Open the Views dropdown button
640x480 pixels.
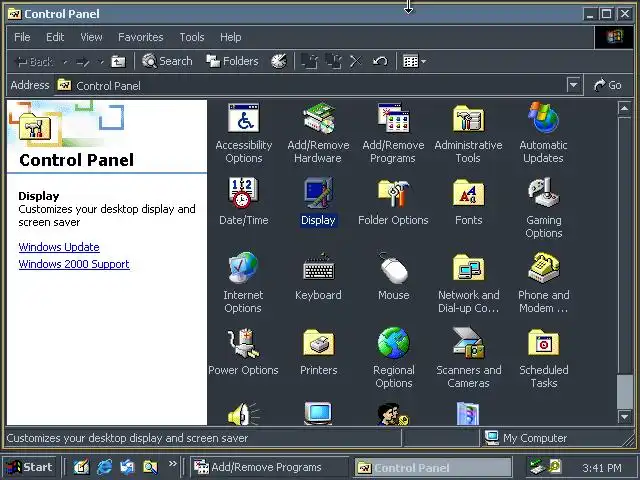click(414, 61)
